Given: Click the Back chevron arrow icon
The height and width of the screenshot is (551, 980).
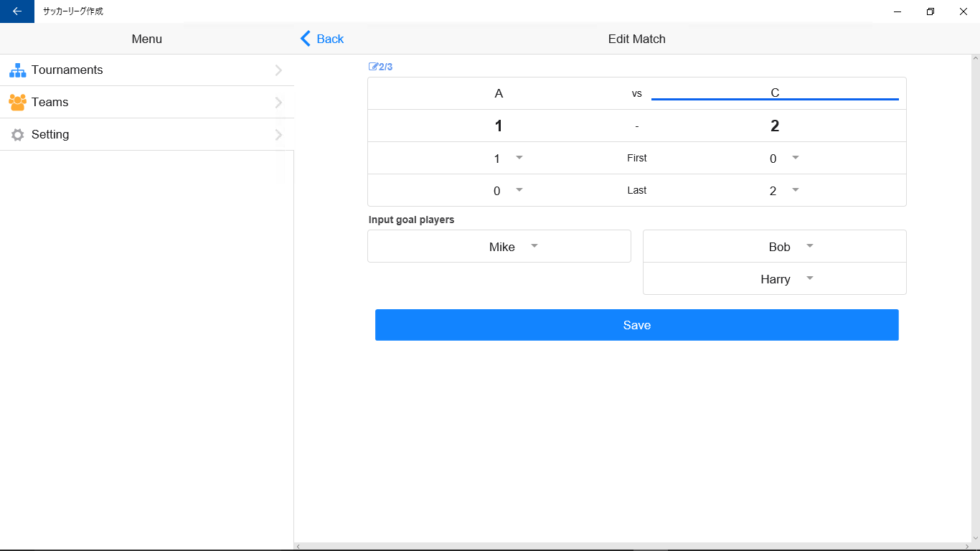Looking at the screenshot, I should point(306,39).
